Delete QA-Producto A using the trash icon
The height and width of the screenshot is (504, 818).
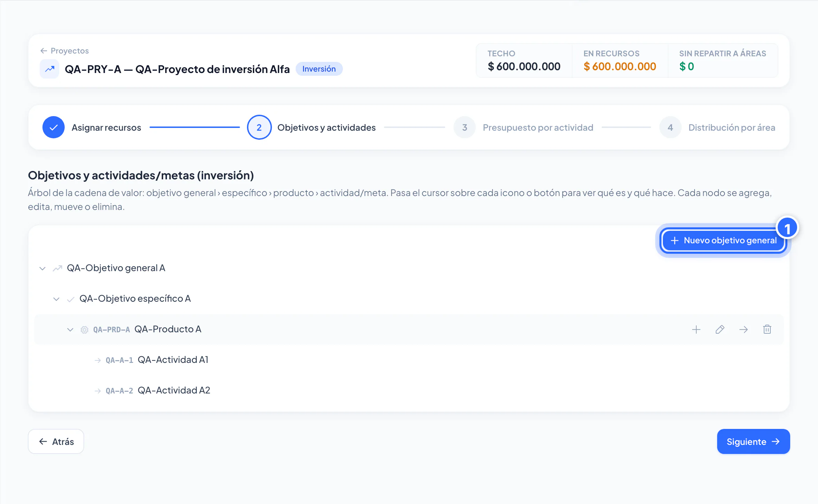(767, 330)
